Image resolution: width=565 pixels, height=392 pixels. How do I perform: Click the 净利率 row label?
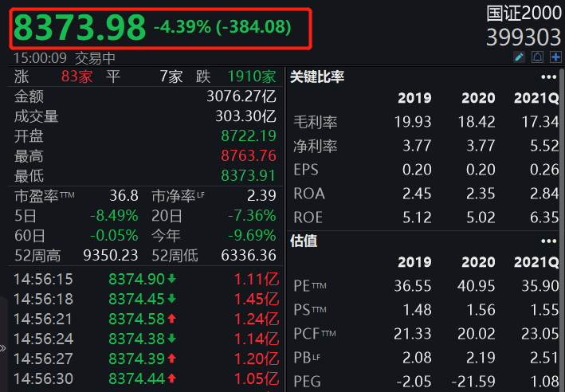pyautogui.click(x=316, y=146)
